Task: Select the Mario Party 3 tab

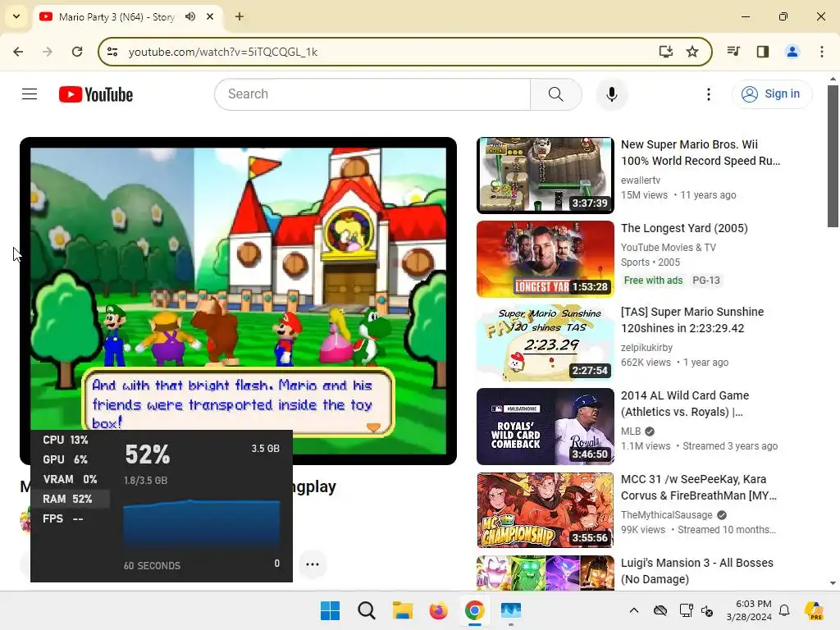Action: point(116,17)
